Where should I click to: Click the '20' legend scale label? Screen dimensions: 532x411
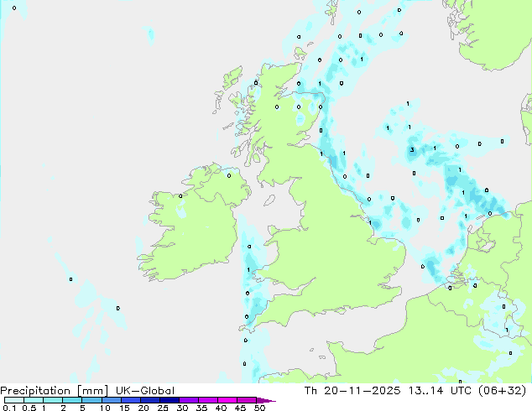tap(143, 408)
